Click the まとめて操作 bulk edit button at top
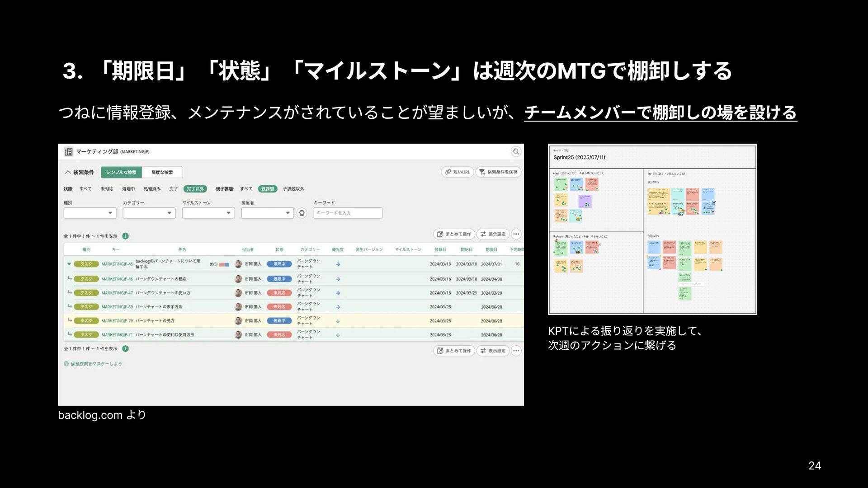Viewport: 868px width, 488px height. point(454,234)
